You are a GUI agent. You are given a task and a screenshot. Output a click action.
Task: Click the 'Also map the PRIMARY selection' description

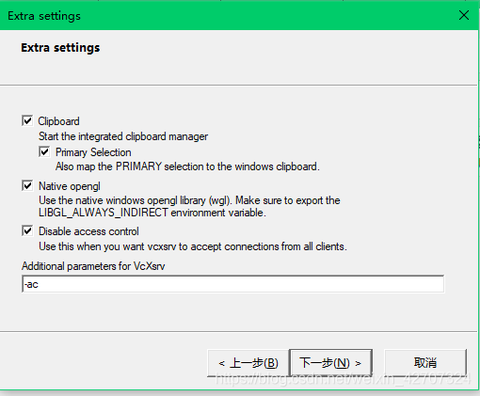(x=187, y=166)
